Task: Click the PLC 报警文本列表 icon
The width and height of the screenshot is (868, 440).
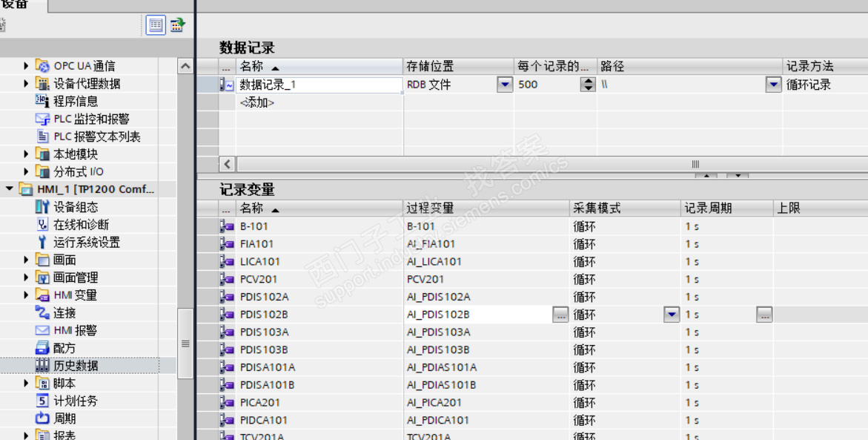Action: [x=43, y=137]
